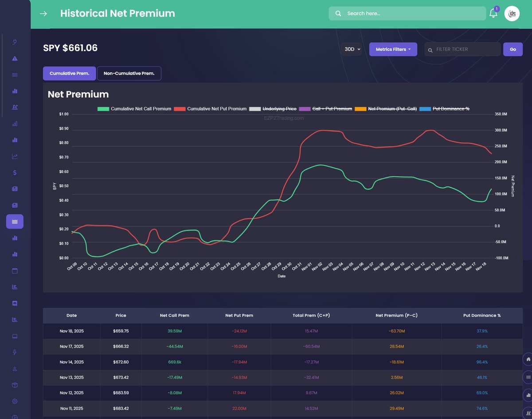Toggle the Cumulative Net Put Premium series

point(210,109)
